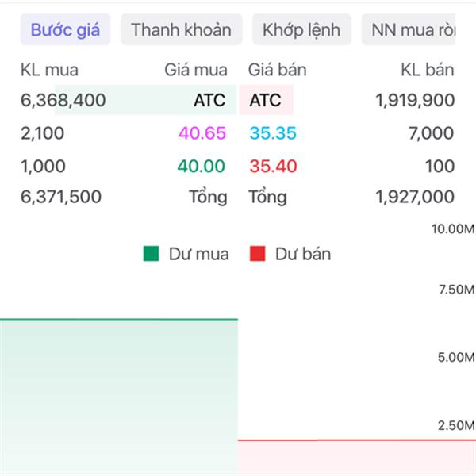Screen dimensions: 476x476
Task: Select the buy price 40.65
Action: [202, 133]
